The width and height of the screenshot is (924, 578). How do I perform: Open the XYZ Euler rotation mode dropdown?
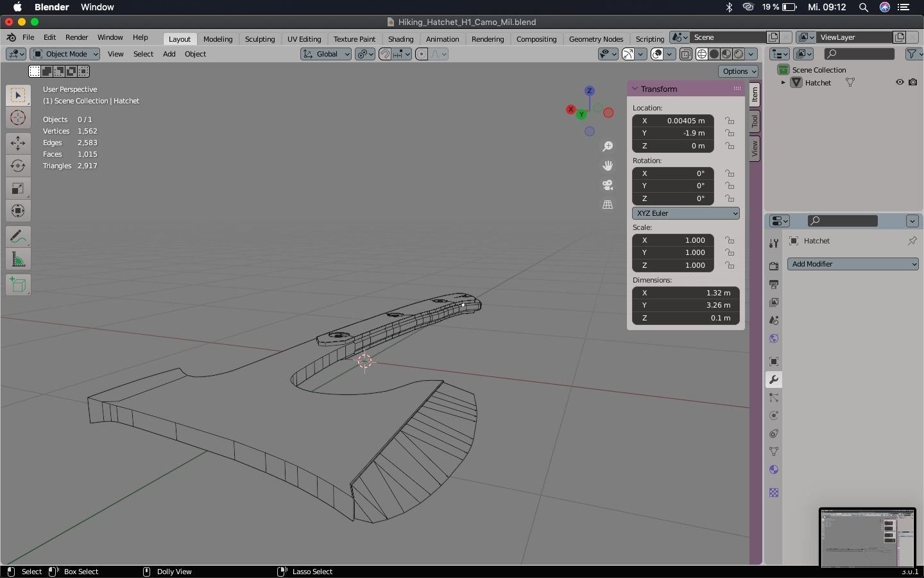coord(686,213)
